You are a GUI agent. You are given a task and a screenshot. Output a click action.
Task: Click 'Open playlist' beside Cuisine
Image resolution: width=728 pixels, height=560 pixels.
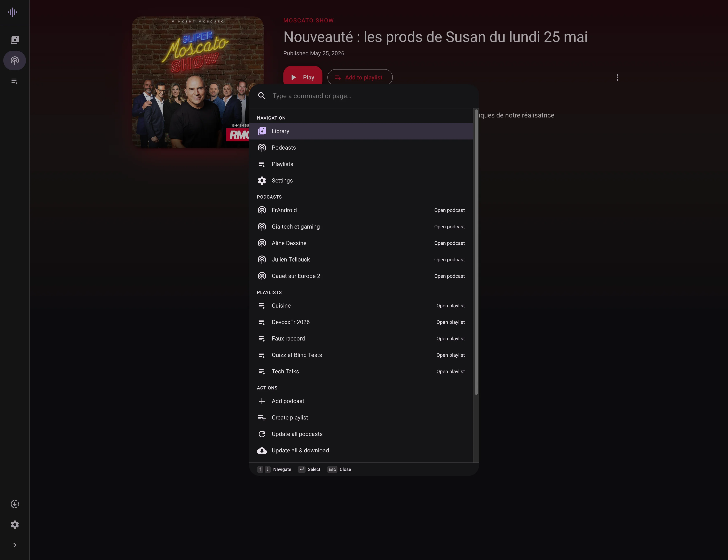coord(451,306)
